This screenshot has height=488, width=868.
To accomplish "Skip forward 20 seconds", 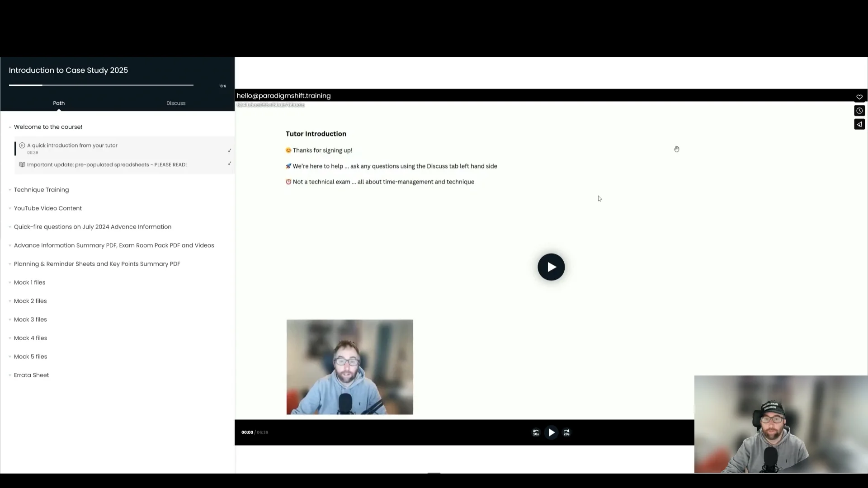I will pyautogui.click(x=566, y=432).
